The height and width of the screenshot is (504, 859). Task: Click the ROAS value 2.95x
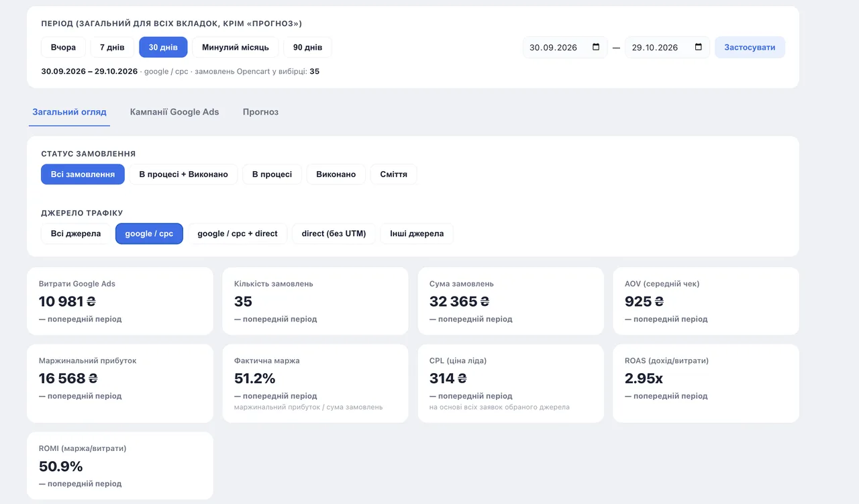644,379
